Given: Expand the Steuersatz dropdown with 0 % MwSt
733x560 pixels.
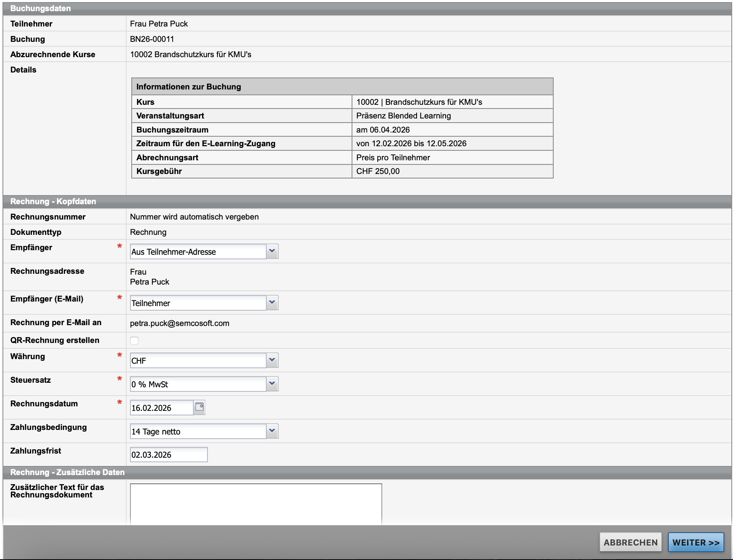Looking at the screenshot, I should [204, 384].
